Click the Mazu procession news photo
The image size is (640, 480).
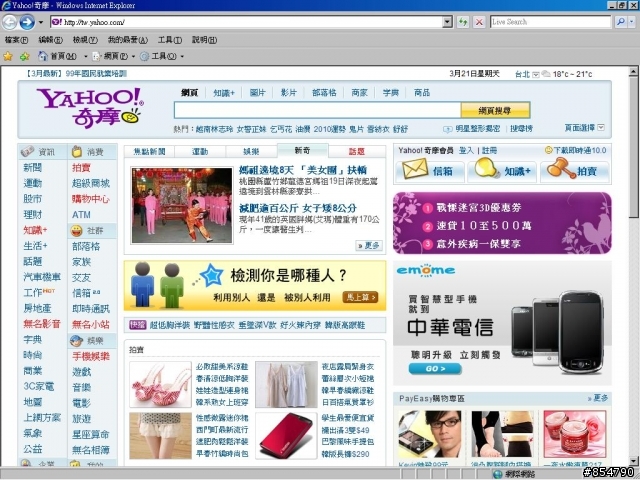click(182, 205)
